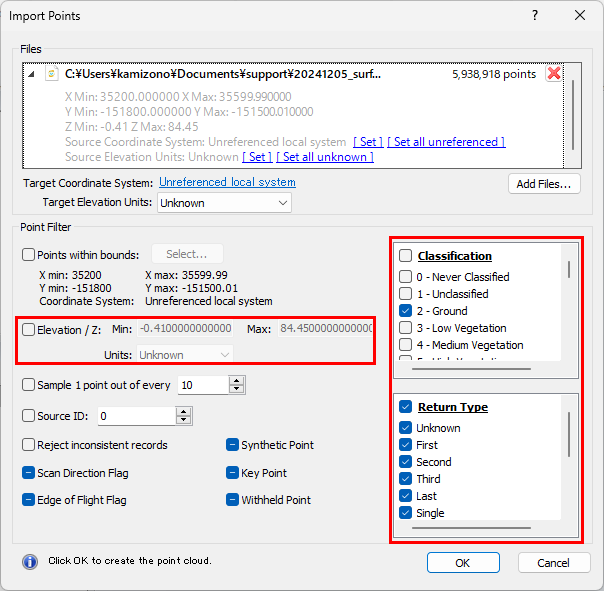
Task: Enable the Points within bounds checkbox
Action: (x=28, y=254)
